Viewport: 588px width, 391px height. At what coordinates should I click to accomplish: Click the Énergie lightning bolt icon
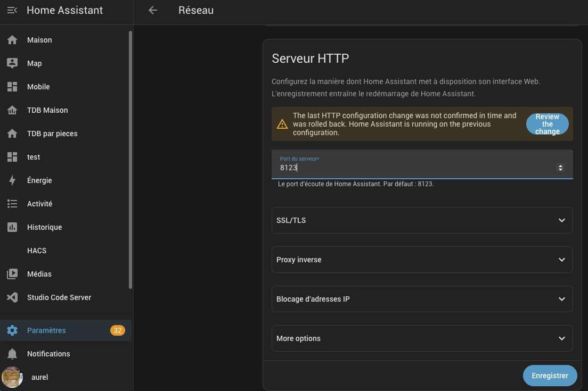pos(12,180)
